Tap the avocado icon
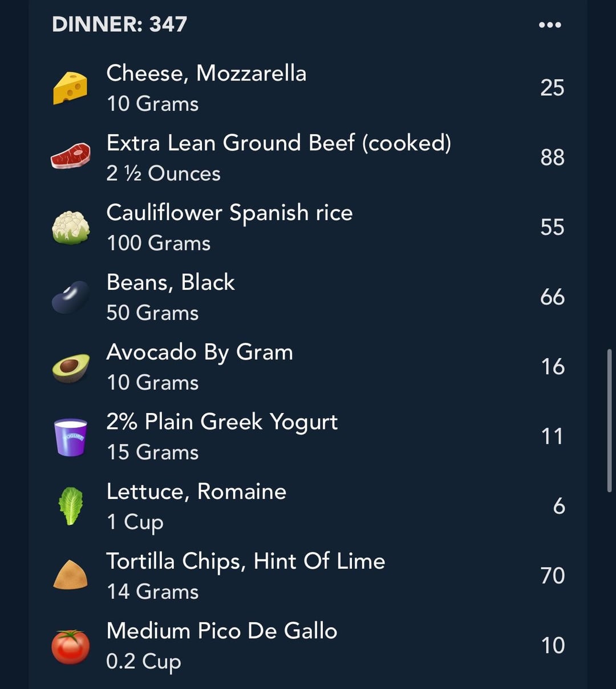The image size is (616, 689). pos(71,368)
